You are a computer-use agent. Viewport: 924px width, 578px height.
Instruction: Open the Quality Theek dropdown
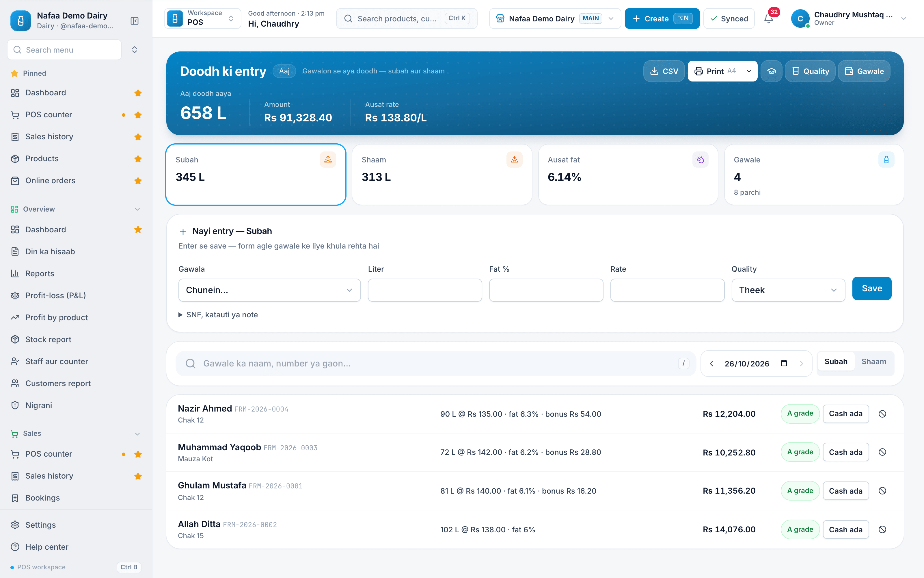[x=788, y=290]
